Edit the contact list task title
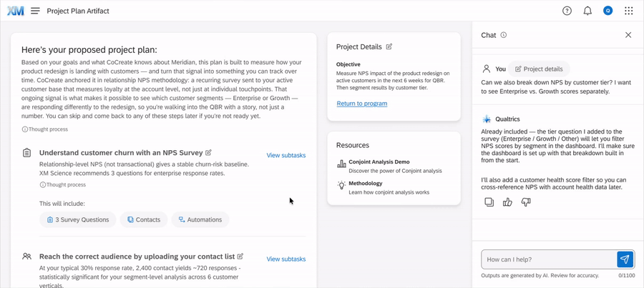 (240, 256)
